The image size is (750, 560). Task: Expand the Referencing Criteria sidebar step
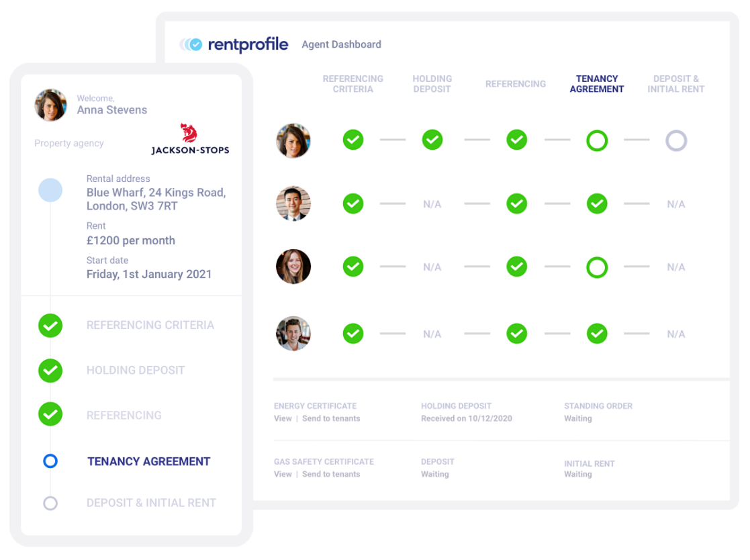150,326
